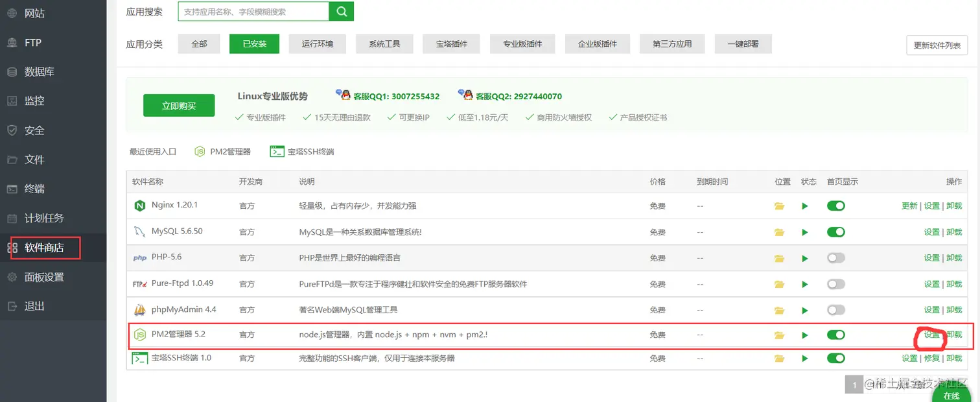Open PM2管理器 from recent shortcuts
This screenshot has height=402, width=980.
click(222, 151)
